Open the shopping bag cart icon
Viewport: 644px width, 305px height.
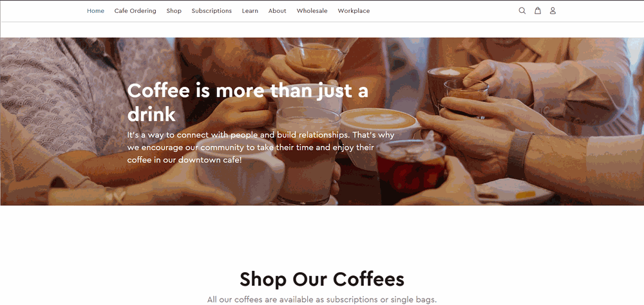[x=537, y=11]
